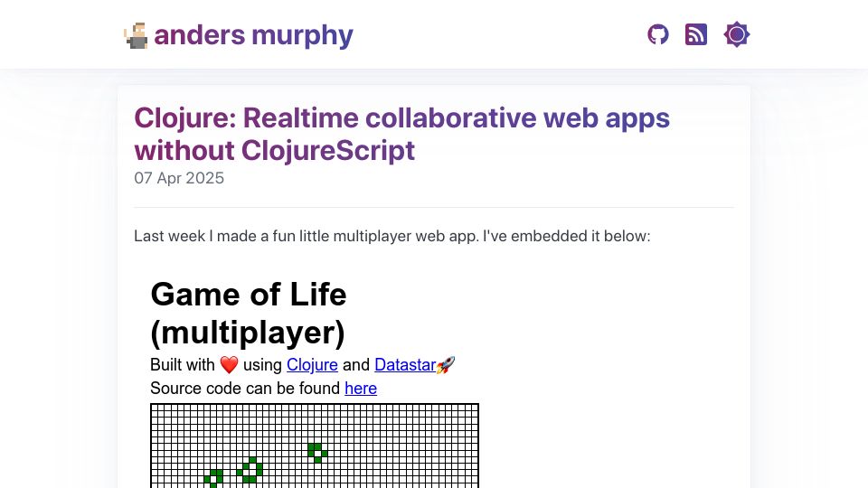The height and width of the screenshot is (488, 868).
Task: Toggle the light/dark theme sun icon
Action: click(737, 35)
